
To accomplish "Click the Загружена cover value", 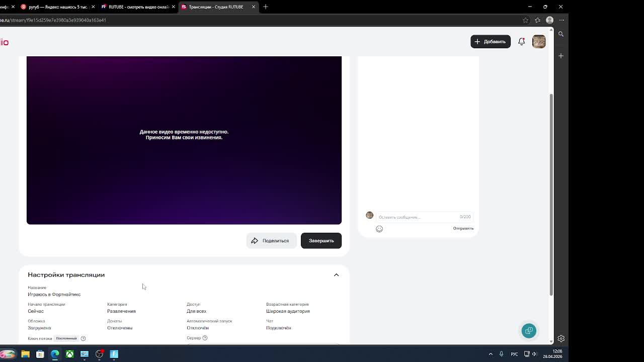I will point(39,328).
